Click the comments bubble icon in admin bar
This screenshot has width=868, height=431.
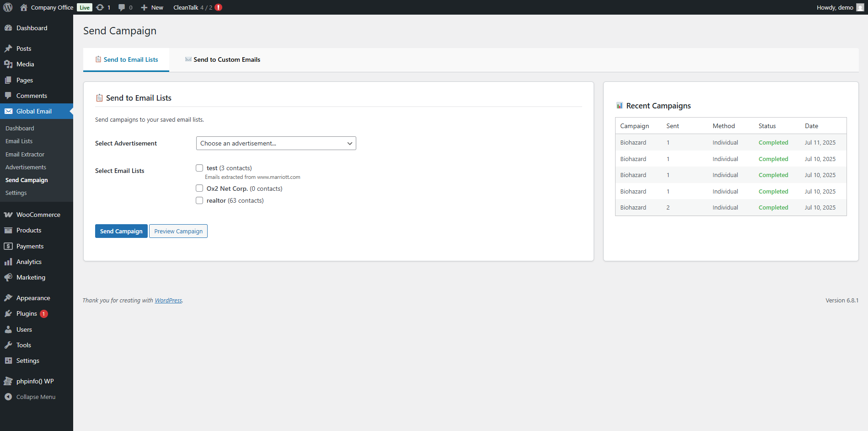pyautogui.click(x=122, y=7)
